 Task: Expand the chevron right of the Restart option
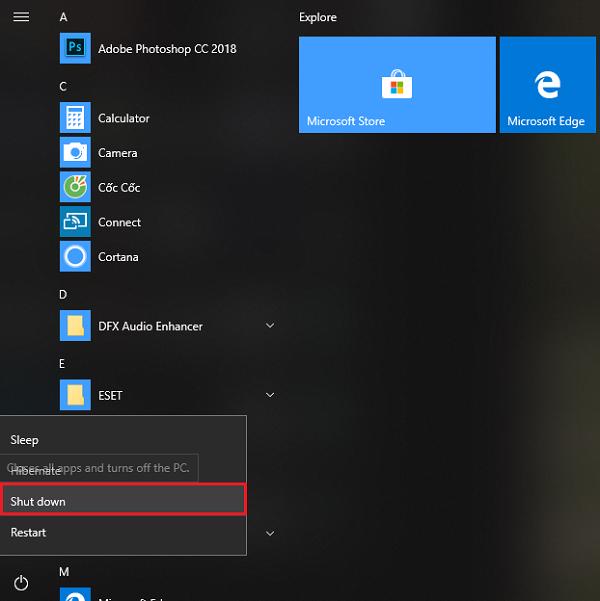pos(270,534)
